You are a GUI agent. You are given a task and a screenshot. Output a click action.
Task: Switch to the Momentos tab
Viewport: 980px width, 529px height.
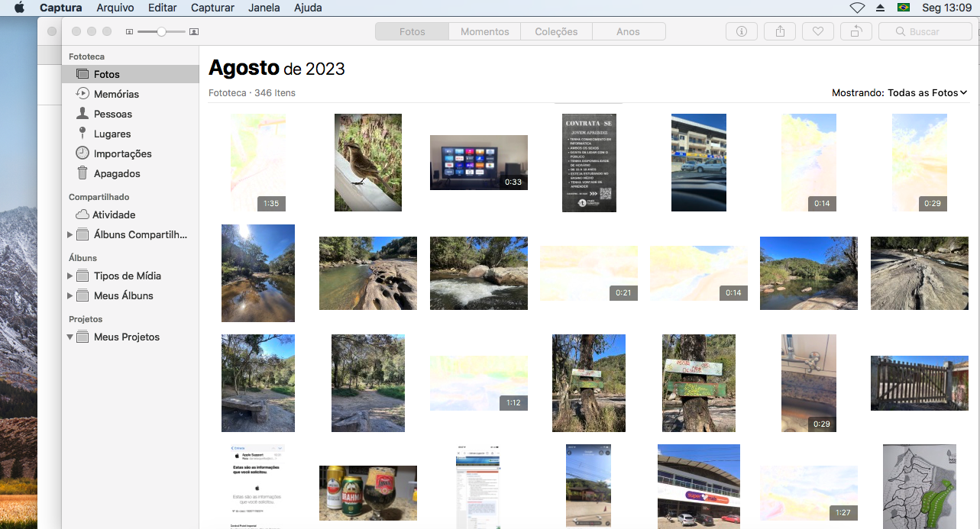tap(484, 31)
